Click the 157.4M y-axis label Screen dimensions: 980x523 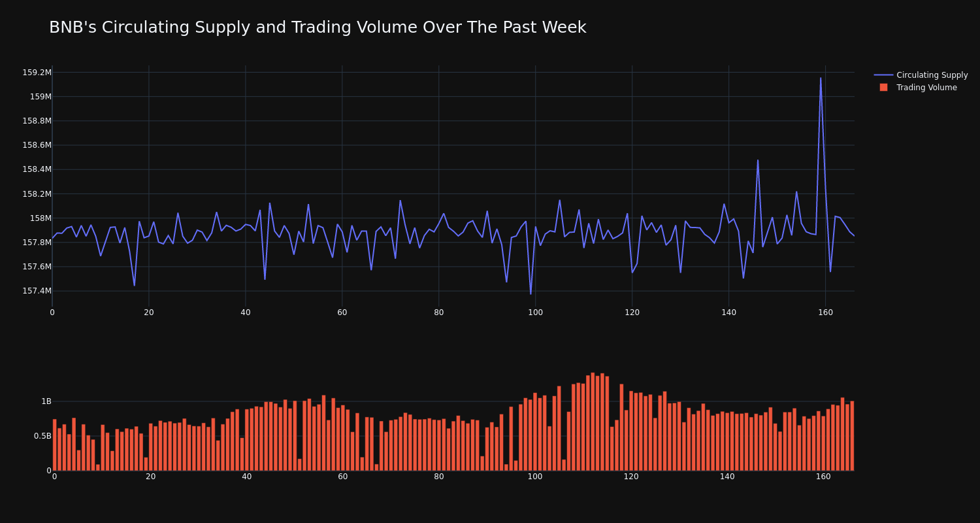point(37,291)
